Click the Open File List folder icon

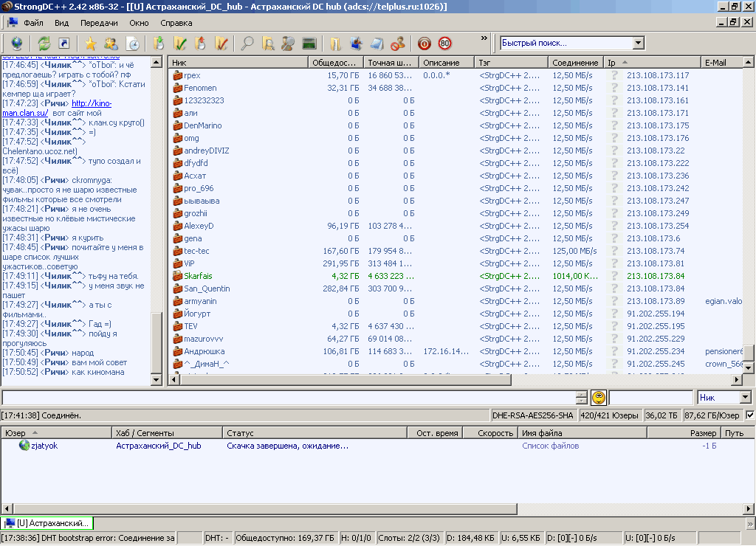[x=336, y=44]
